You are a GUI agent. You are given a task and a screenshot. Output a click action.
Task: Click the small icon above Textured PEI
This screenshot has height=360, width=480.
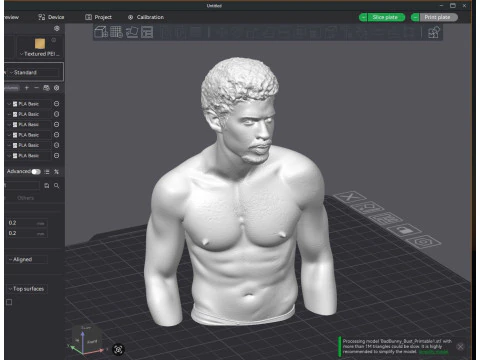click(x=54, y=40)
